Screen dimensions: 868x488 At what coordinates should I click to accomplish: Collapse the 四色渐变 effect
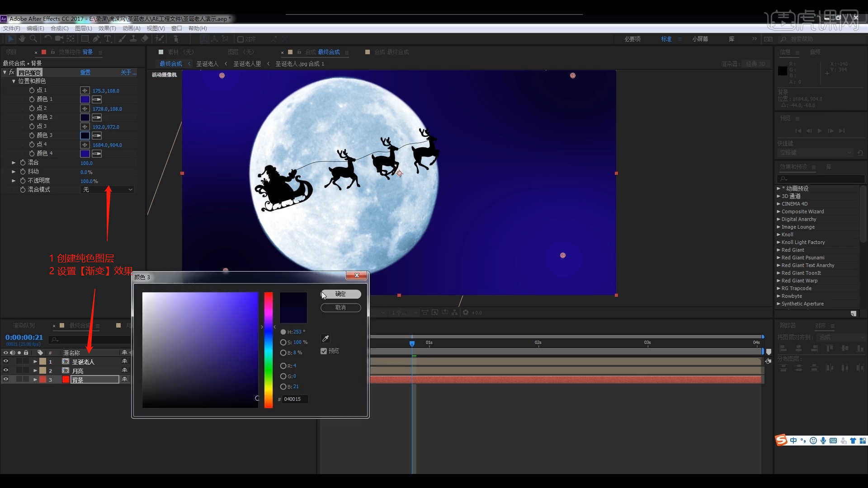[5, 72]
